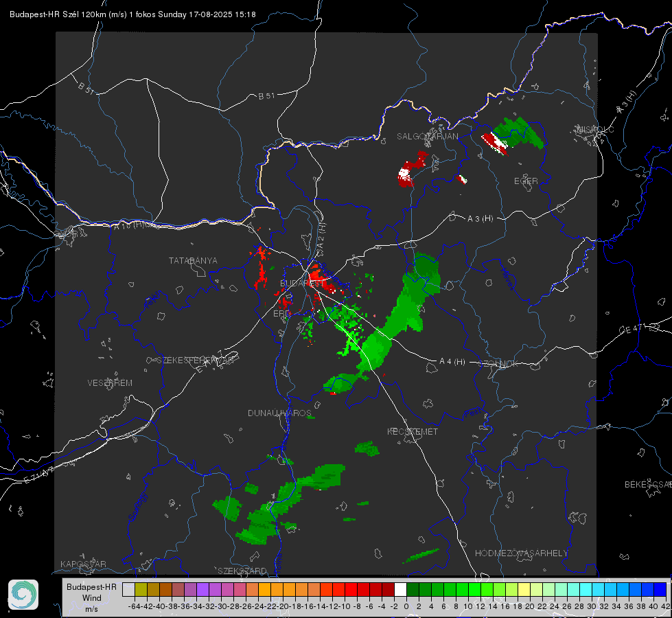The height and width of the screenshot is (618, 672).
Task: Pick the pale yellow swatch between 18 and 20
Action: click(524, 589)
